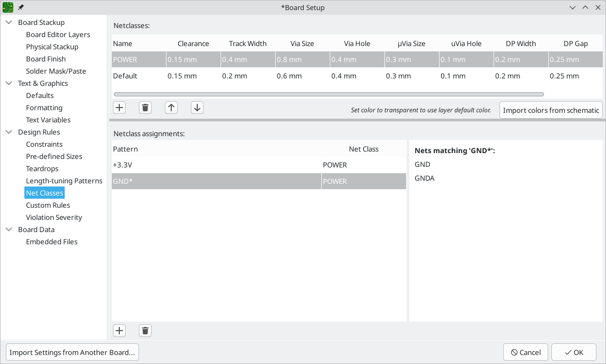Open the Violation Severity page
The image size is (606, 364).
coord(54,217)
